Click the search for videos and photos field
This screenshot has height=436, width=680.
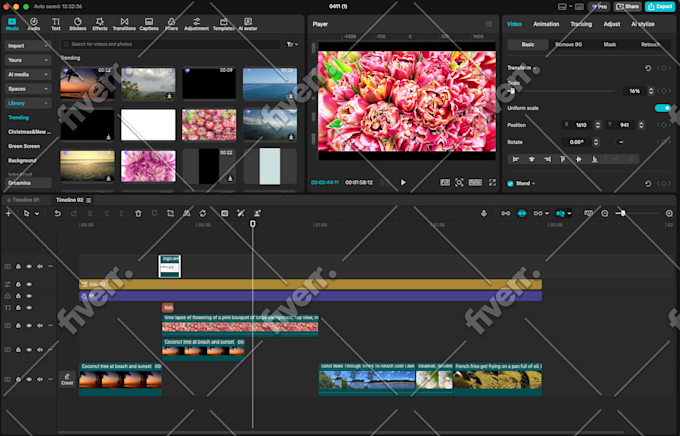pos(171,44)
